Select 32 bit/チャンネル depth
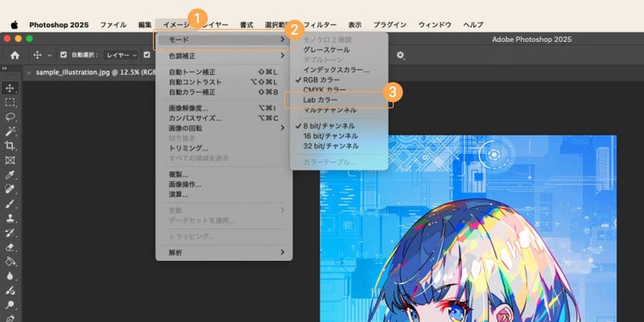Image resolution: width=644 pixels, height=322 pixels. (x=339, y=146)
